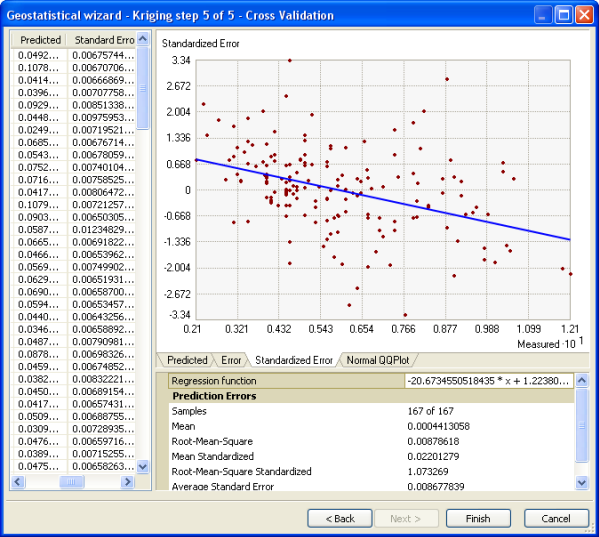Select the Average Standard Error row label

point(223,486)
